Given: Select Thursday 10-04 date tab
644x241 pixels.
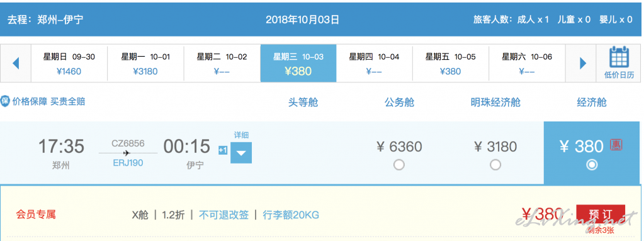Looking at the screenshot, I should [x=374, y=64].
